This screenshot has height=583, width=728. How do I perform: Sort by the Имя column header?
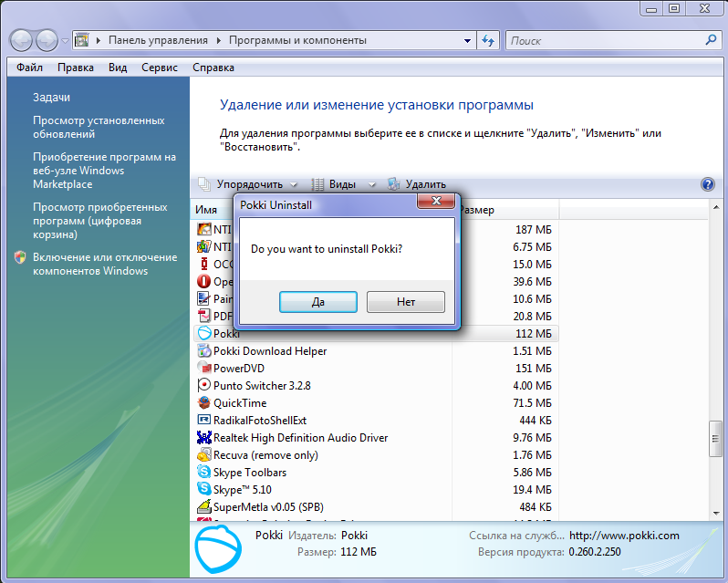(x=205, y=210)
